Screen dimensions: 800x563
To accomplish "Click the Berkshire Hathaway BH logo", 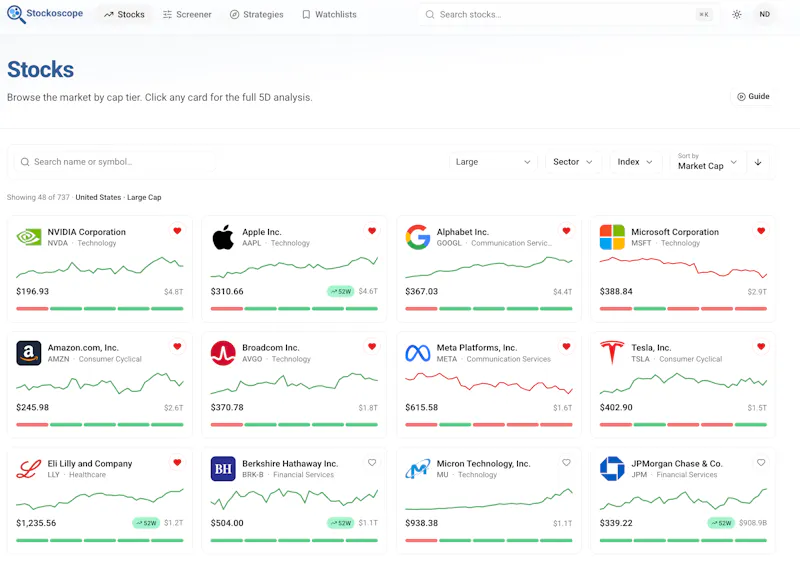I will pyautogui.click(x=223, y=469).
